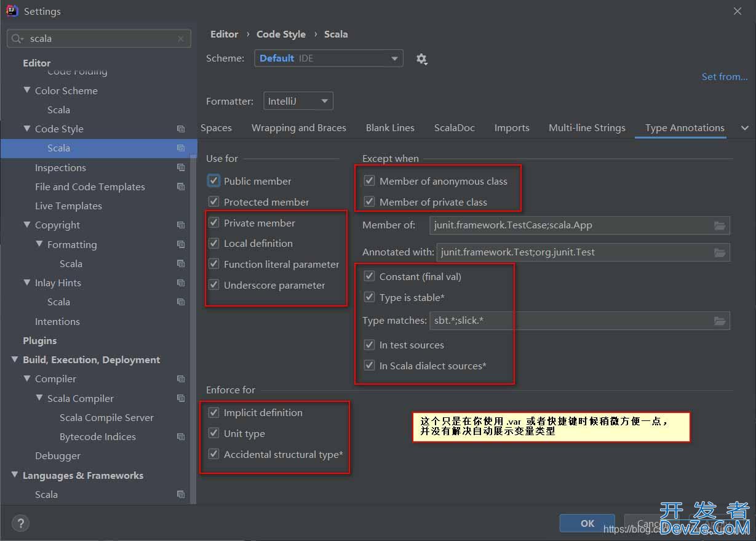Click the IntelliJ Settings window icon
The image size is (756, 541).
coord(12,11)
